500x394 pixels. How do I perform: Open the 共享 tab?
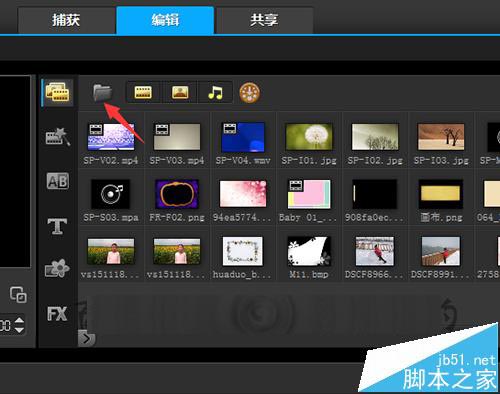pyautogui.click(x=264, y=20)
